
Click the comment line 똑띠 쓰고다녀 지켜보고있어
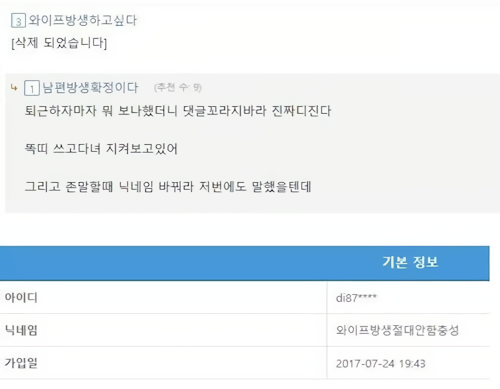101,149
